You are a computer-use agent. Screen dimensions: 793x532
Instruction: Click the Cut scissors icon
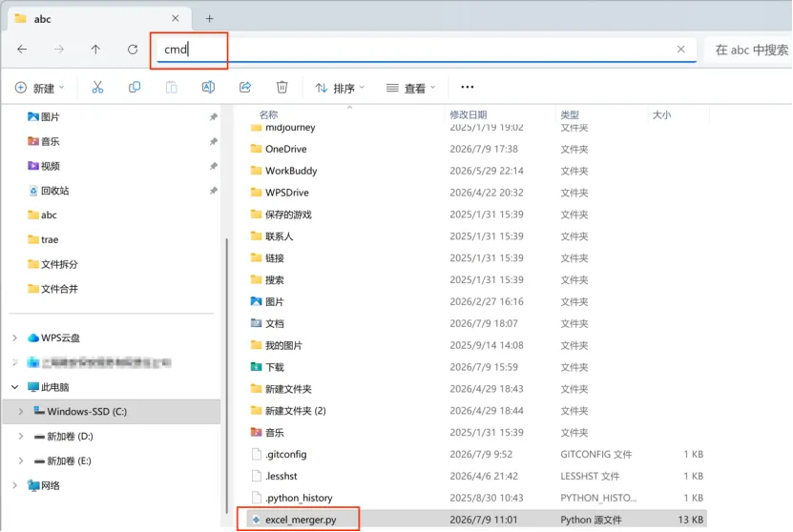[x=97, y=88]
